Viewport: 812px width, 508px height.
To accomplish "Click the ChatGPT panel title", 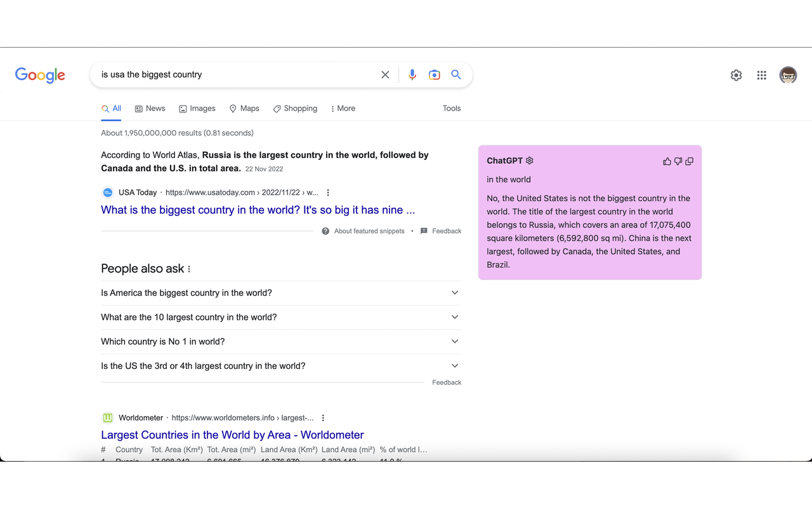I will (x=505, y=161).
